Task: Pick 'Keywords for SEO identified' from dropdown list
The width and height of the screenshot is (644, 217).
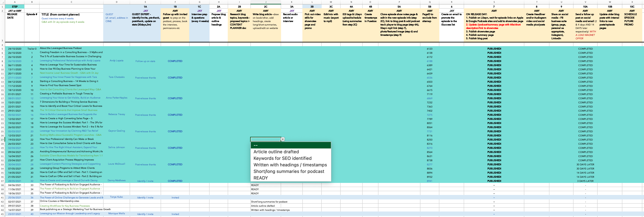Action: click(291, 158)
